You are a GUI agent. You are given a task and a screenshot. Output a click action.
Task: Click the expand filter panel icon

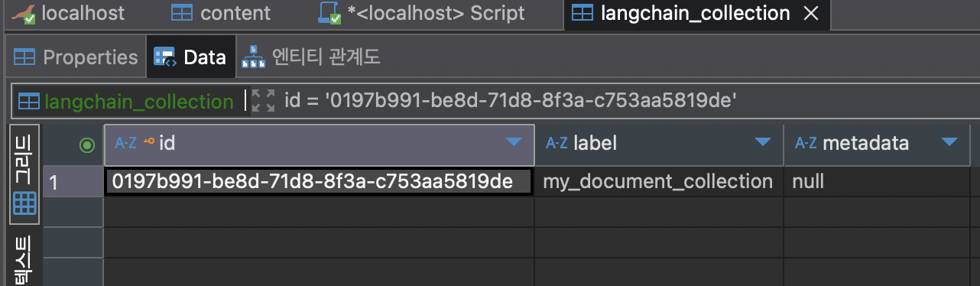(263, 101)
